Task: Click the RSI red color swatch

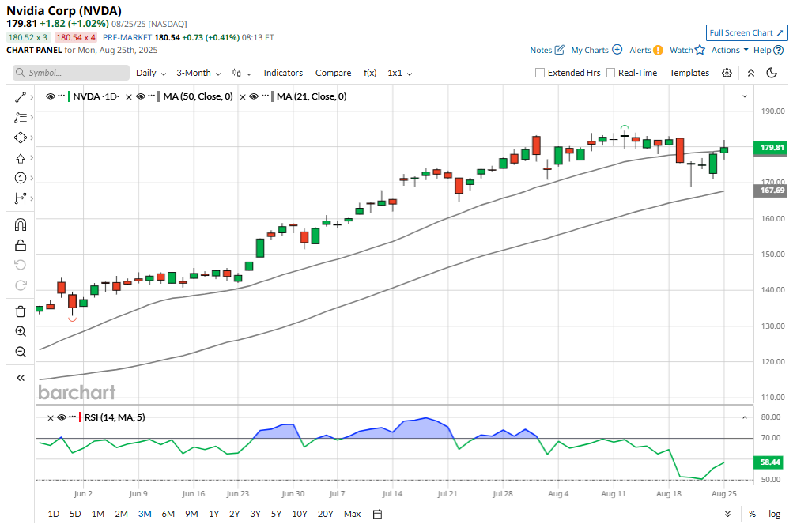Action: coord(81,417)
